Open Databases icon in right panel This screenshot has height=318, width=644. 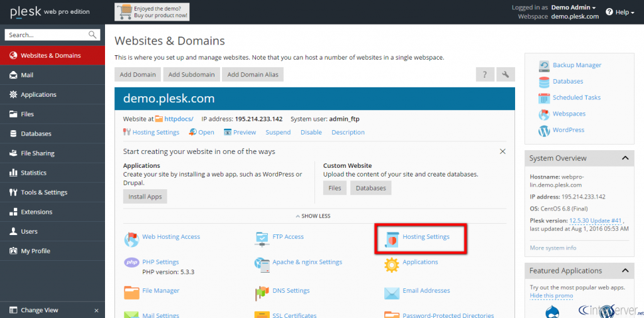544,82
